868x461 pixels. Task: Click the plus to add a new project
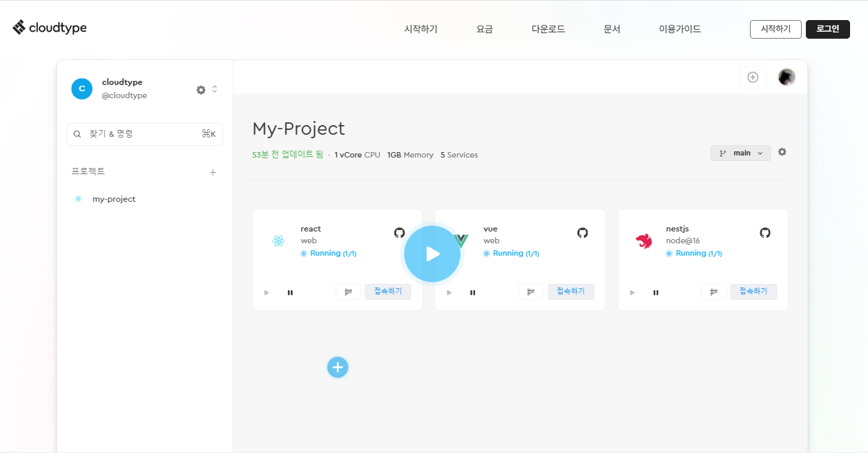[x=213, y=171]
